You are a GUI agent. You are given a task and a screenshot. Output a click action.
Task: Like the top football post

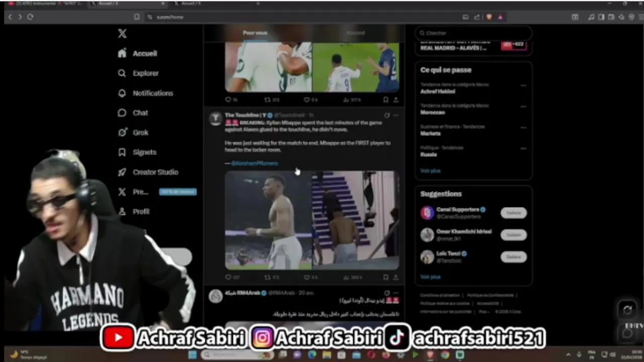(310, 100)
